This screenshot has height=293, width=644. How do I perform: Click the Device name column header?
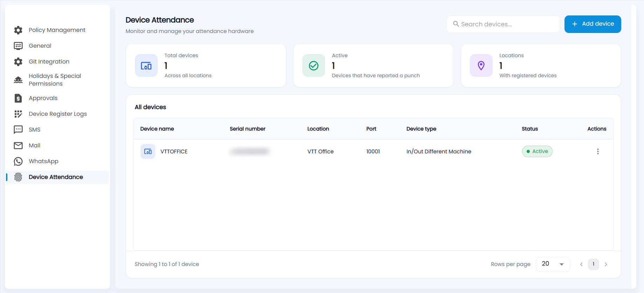tap(157, 129)
